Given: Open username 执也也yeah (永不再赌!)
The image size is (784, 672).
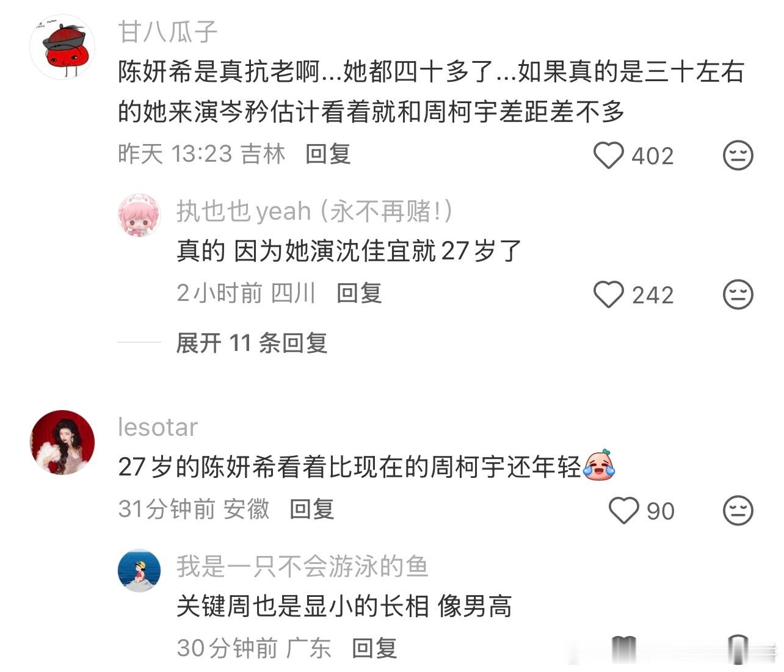Looking at the screenshot, I should [315, 211].
